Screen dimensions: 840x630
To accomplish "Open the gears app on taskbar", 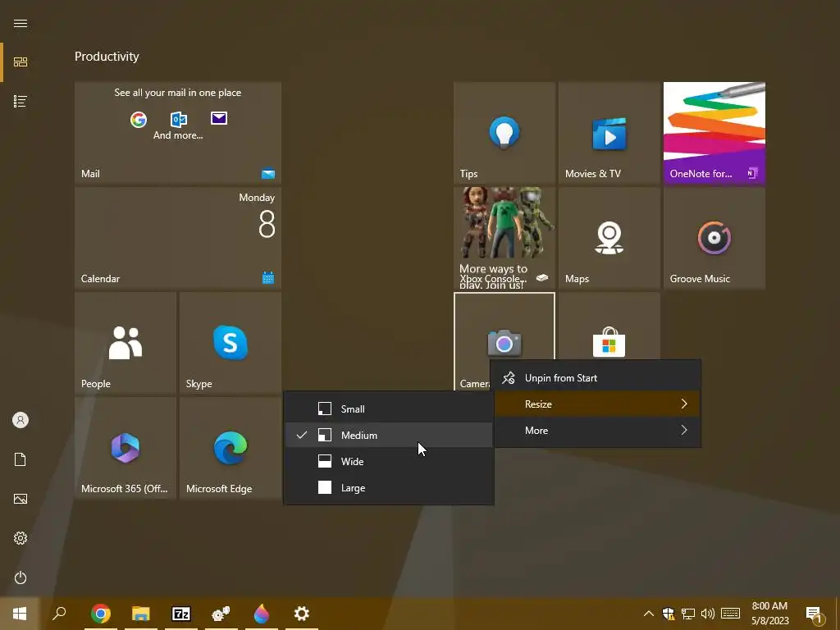I will pyautogui.click(x=221, y=614).
